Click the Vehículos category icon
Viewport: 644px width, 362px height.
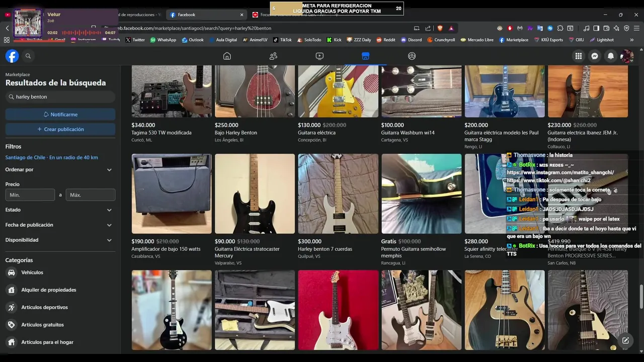pyautogui.click(x=11, y=273)
